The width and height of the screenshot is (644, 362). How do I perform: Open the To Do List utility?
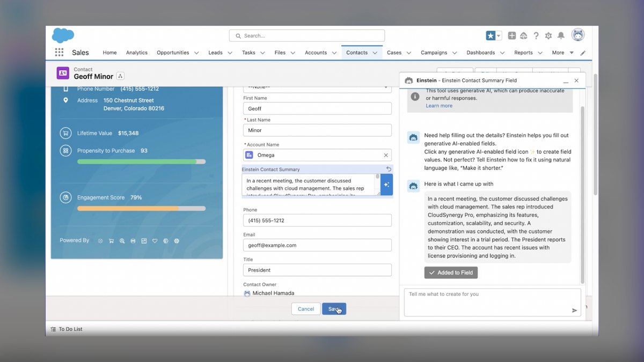coord(67,329)
